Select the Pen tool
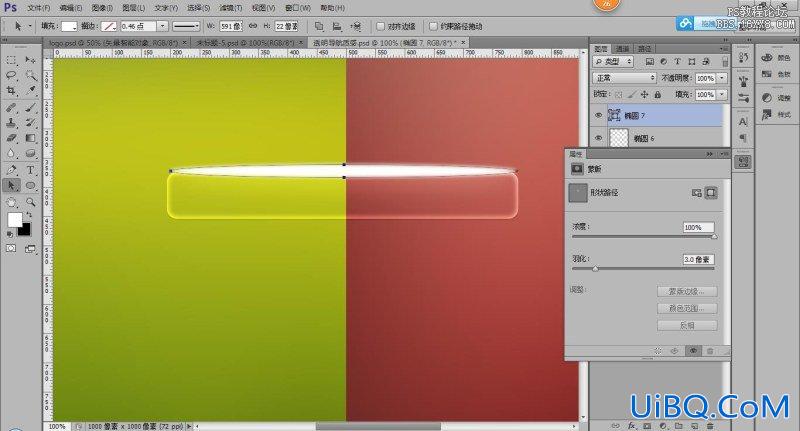800x431 pixels. click(11, 170)
